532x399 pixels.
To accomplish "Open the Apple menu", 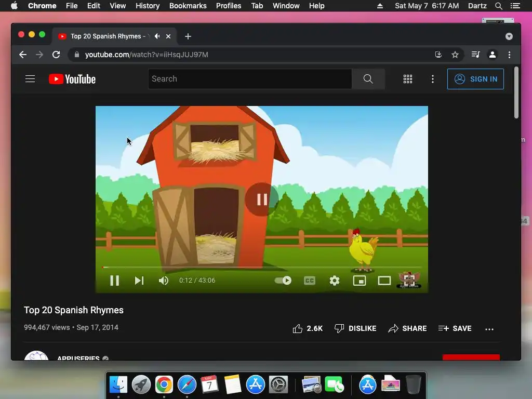I will [x=14, y=6].
